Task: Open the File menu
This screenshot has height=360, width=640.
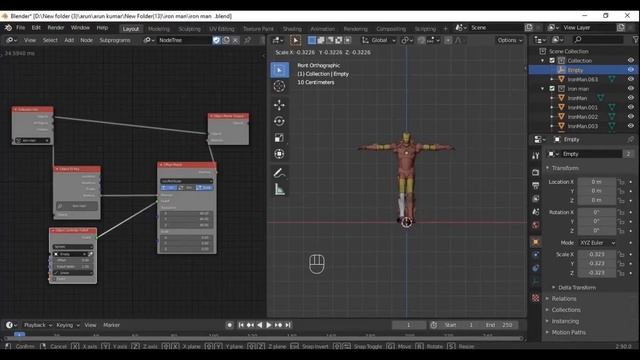Action: [x=20, y=28]
